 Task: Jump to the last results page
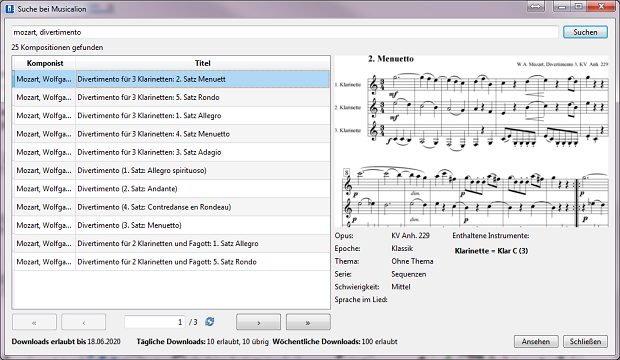point(308,322)
